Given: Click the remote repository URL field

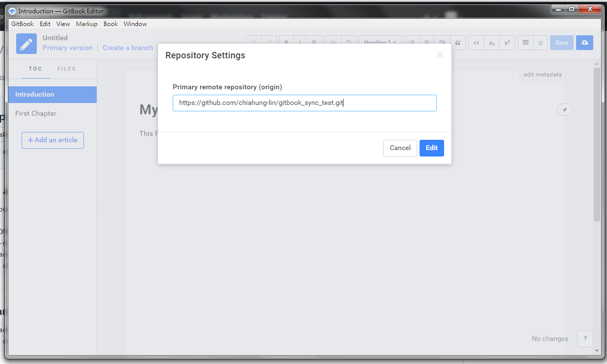Looking at the screenshot, I should click(304, 103).
